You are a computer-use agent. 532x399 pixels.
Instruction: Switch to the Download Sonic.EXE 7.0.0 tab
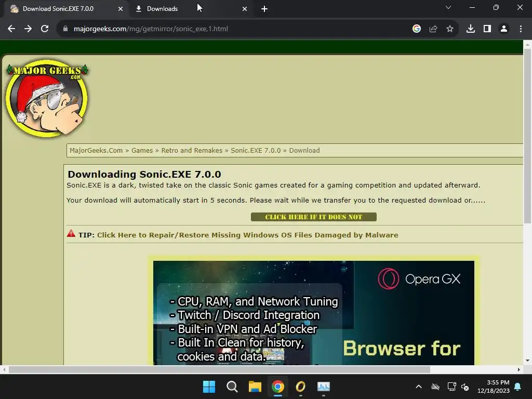[65, 9]
